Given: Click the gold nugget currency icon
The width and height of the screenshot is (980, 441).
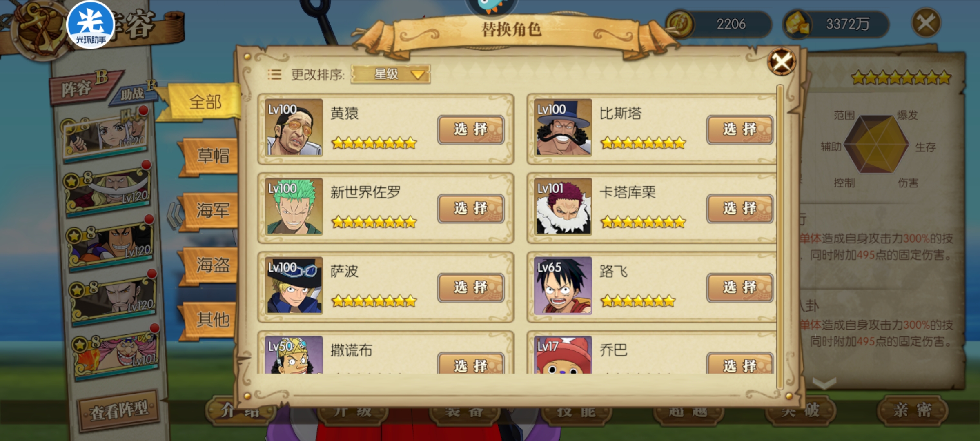Looking at the screenshot, I should (797, 24).
